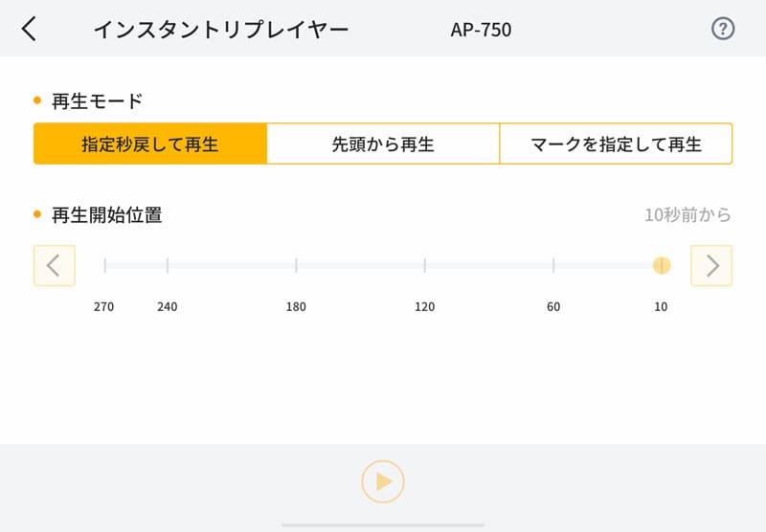The width and height of the screenshot is (766, 532).
Task: Click the right arrow stepper button
Action: tap(711, 265)
